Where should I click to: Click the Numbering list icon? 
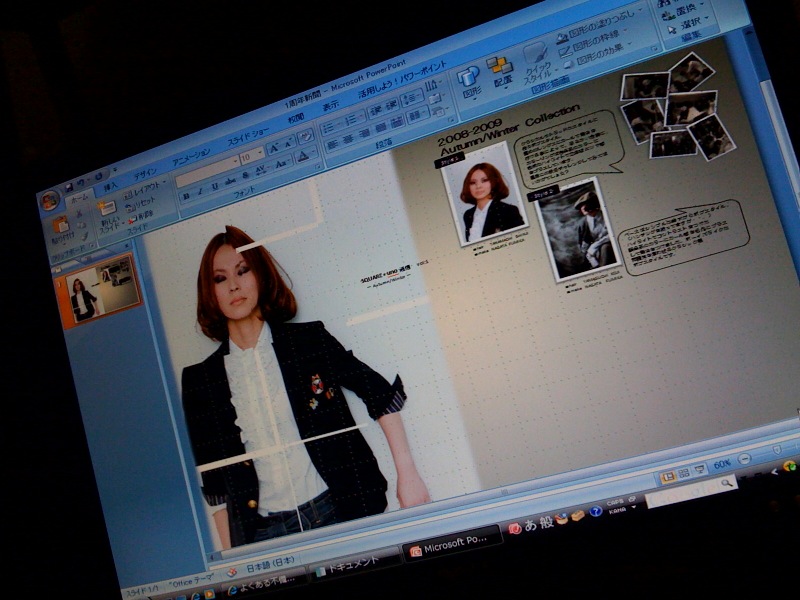coord(351,119)
